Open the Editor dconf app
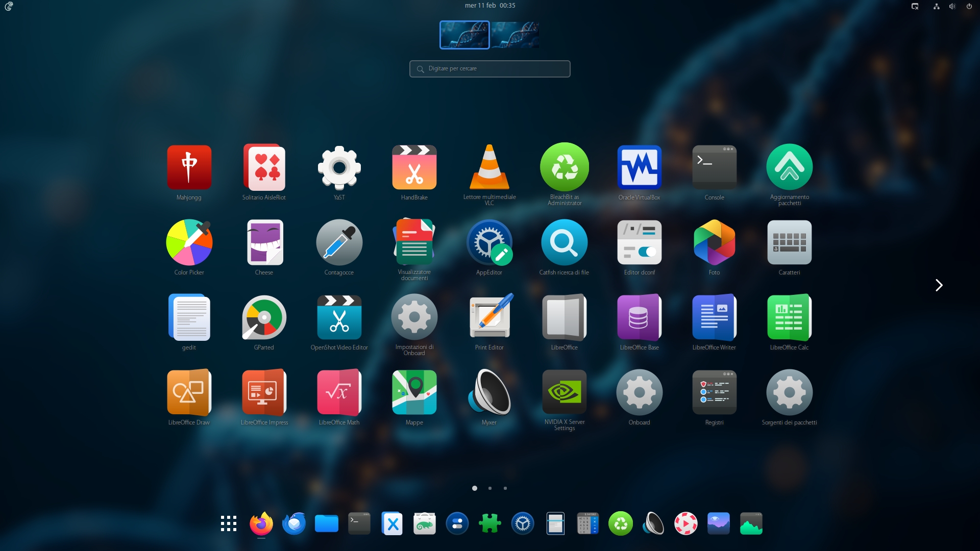 tap(639, 242)
